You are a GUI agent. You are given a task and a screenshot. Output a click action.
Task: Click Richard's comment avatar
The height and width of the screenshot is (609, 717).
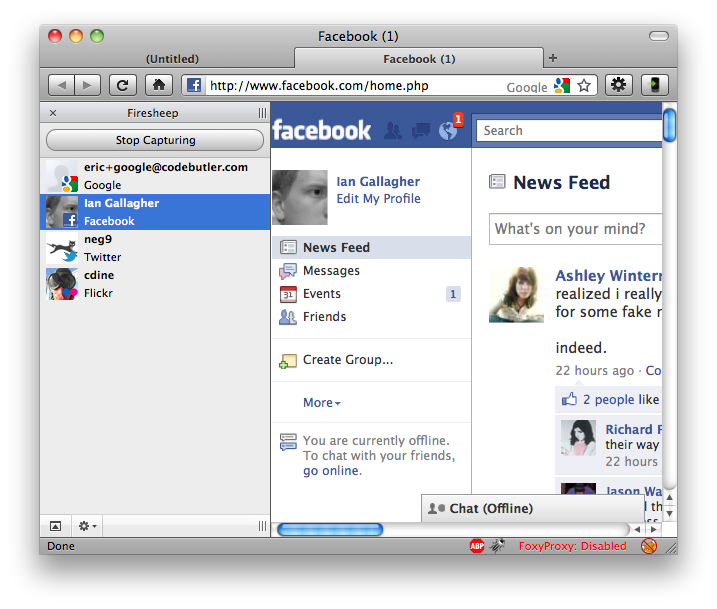pos(578,438)
